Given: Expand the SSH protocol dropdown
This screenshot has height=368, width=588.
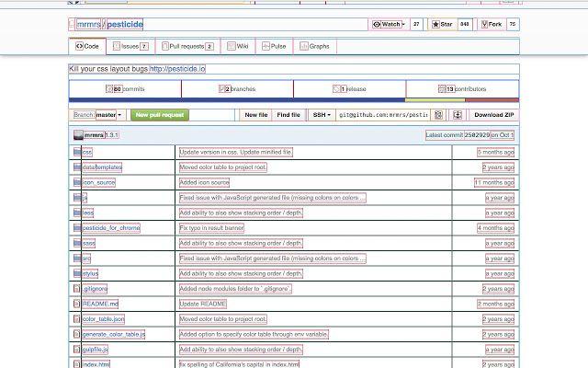Looking at the screenshot, I should (321, 115).
